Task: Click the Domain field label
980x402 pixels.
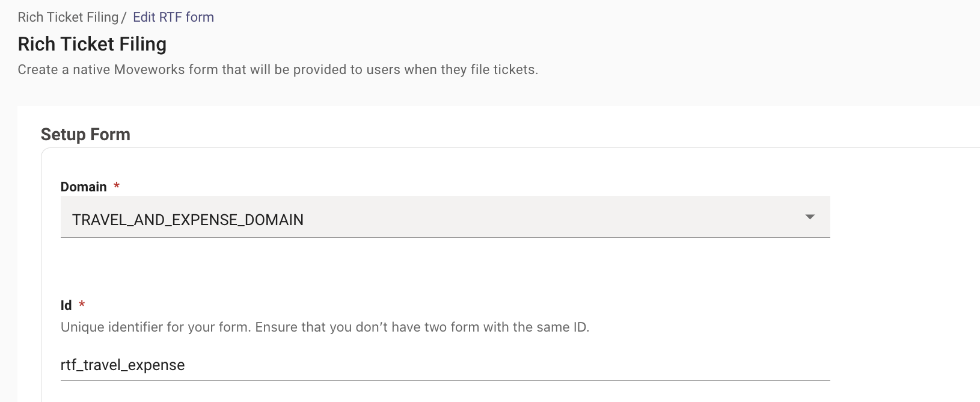Action: tap(84, 187)
